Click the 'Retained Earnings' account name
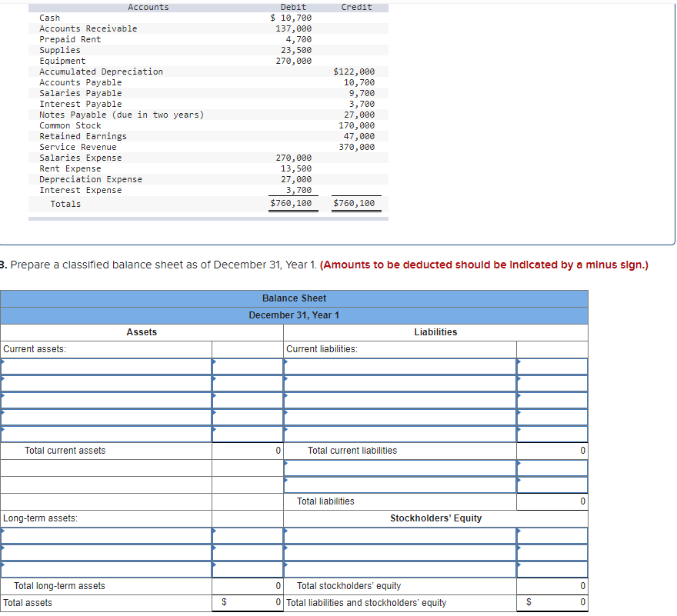This screenshot has width=677, height=616. (x=83, y=136)
